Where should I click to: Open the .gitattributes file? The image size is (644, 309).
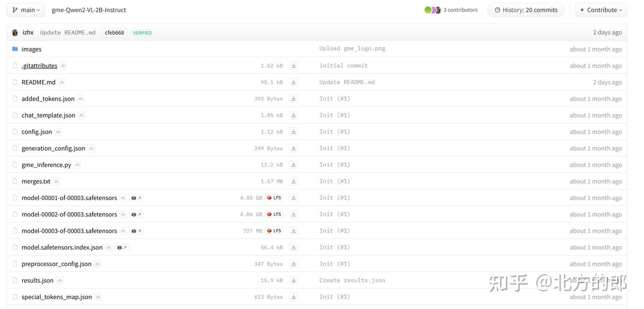[39, 66]
